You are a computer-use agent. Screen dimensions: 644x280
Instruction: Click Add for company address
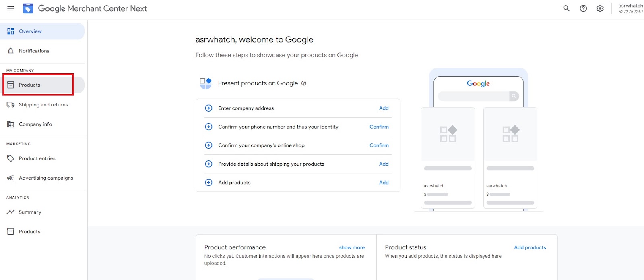click(x=384, y=108)
